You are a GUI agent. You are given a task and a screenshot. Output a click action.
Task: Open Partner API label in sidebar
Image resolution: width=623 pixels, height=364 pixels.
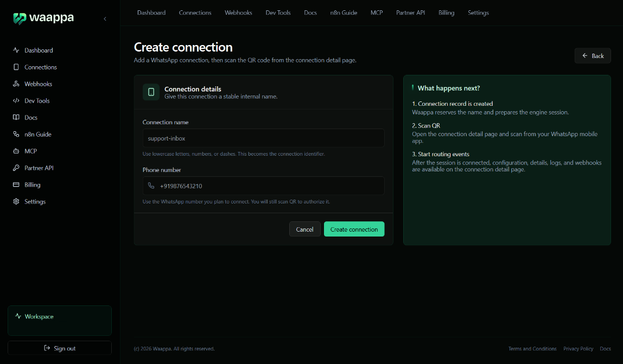(39, 168)
